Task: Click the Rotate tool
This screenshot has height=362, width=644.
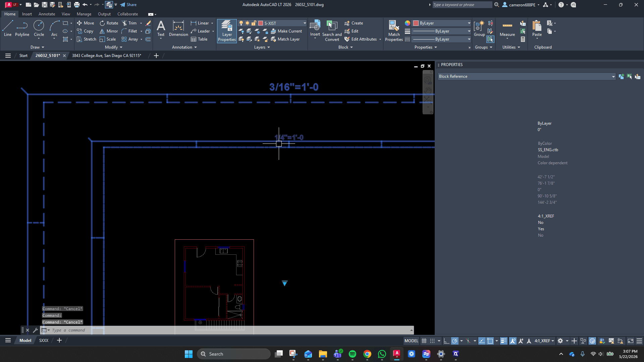Action: point(109,23)
